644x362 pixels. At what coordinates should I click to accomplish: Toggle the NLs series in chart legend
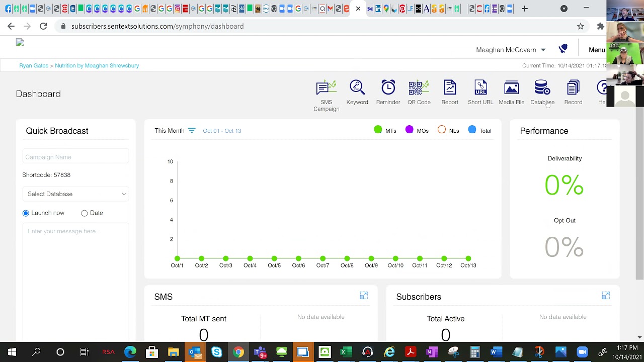pos(448,130)
